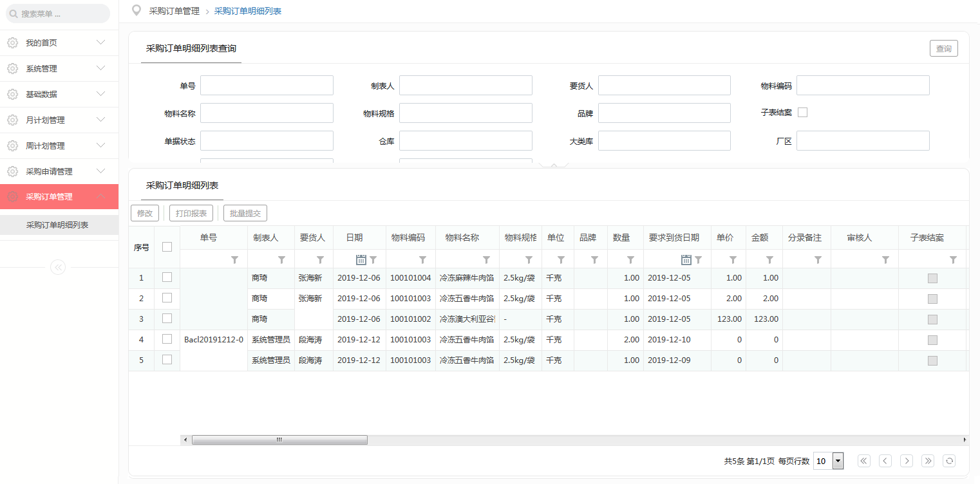This screenshot has height=484, width=980.
Task: Click the gear icon beside 我的首页
Action: 12,42
